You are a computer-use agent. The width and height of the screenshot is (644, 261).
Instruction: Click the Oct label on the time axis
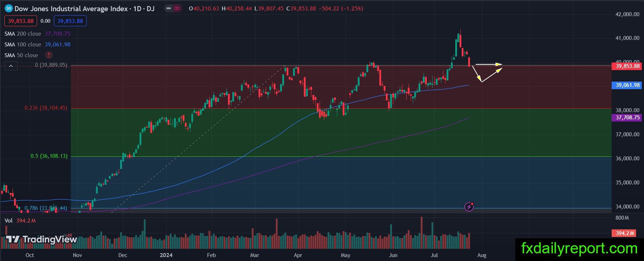point(30,255)
